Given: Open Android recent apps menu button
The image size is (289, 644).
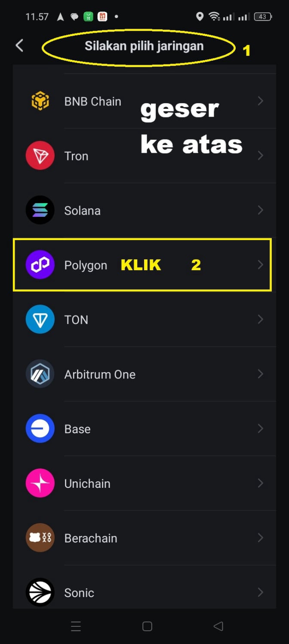Looking at the screenshot, I should point(76,626).
